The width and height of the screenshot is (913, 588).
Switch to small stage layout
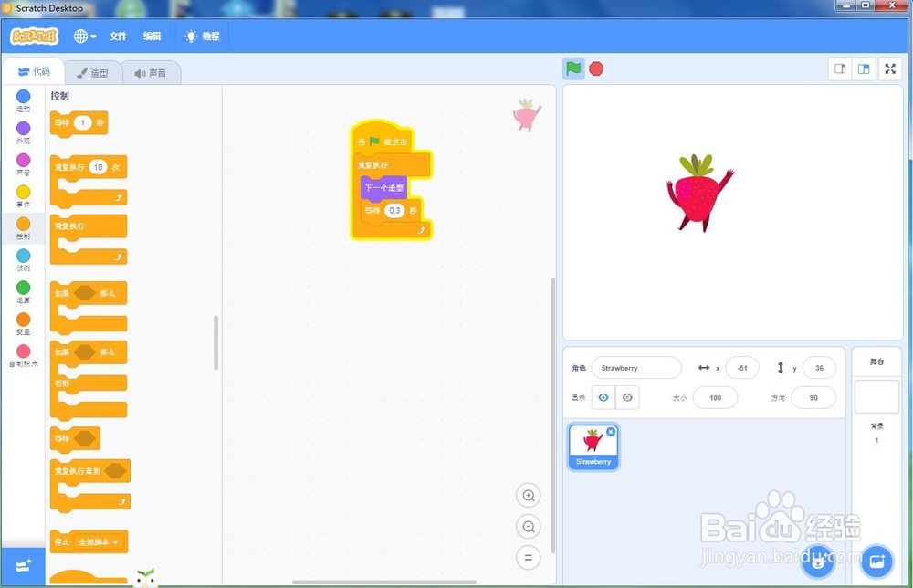840,68
